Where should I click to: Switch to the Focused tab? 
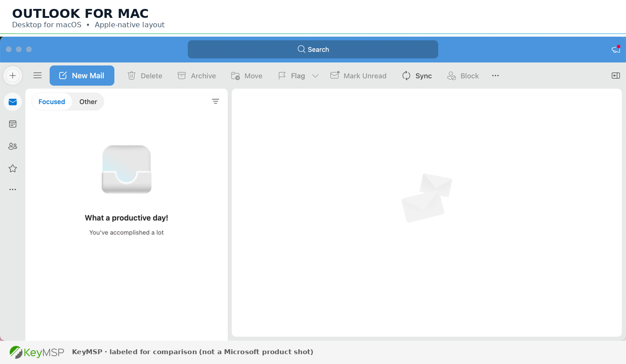pyautogui.click(x=52, y=102)
